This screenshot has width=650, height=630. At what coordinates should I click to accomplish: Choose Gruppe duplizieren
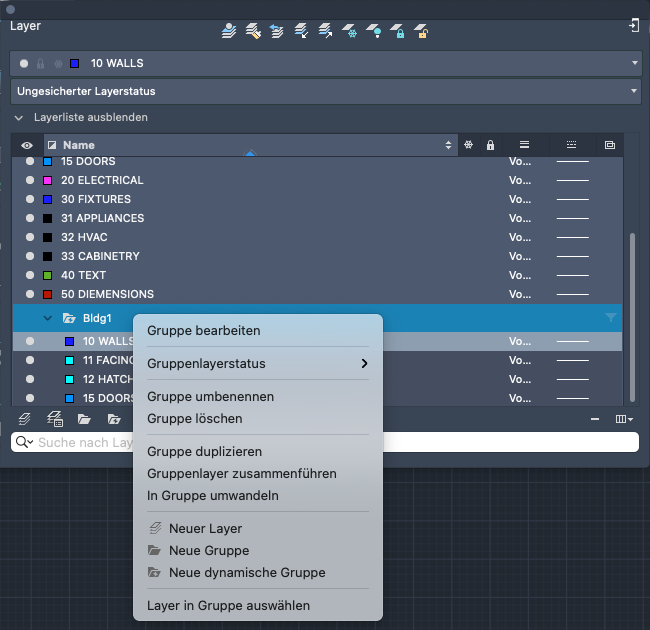258,451
